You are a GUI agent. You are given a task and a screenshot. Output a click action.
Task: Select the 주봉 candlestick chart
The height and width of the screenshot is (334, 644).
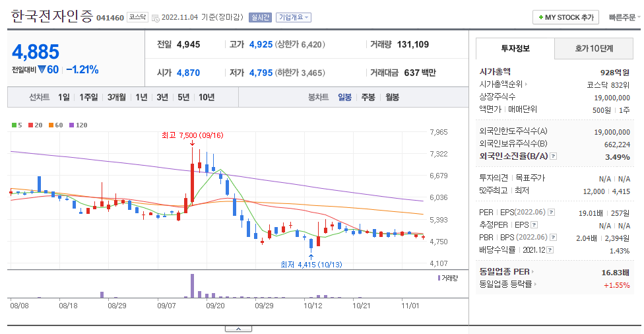point(368,98)
